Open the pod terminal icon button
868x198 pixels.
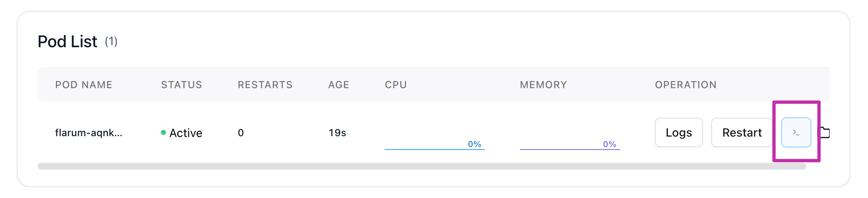(796, 132)
